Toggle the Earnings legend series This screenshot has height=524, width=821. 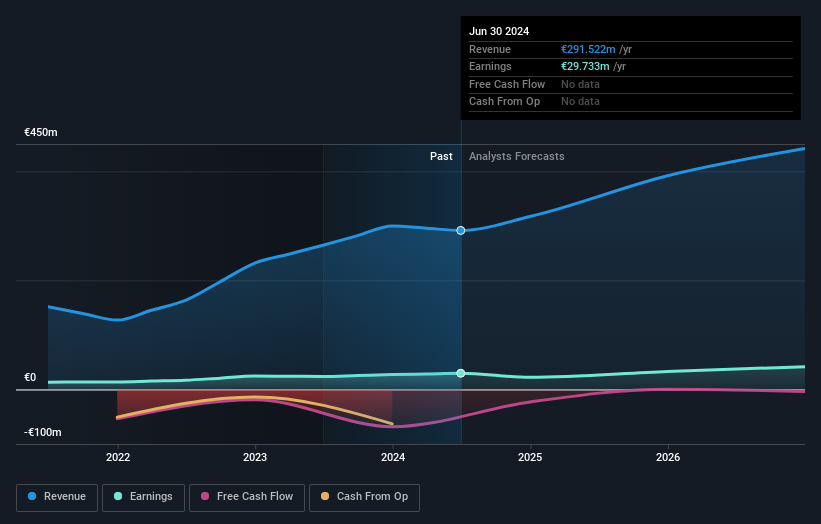143,497
